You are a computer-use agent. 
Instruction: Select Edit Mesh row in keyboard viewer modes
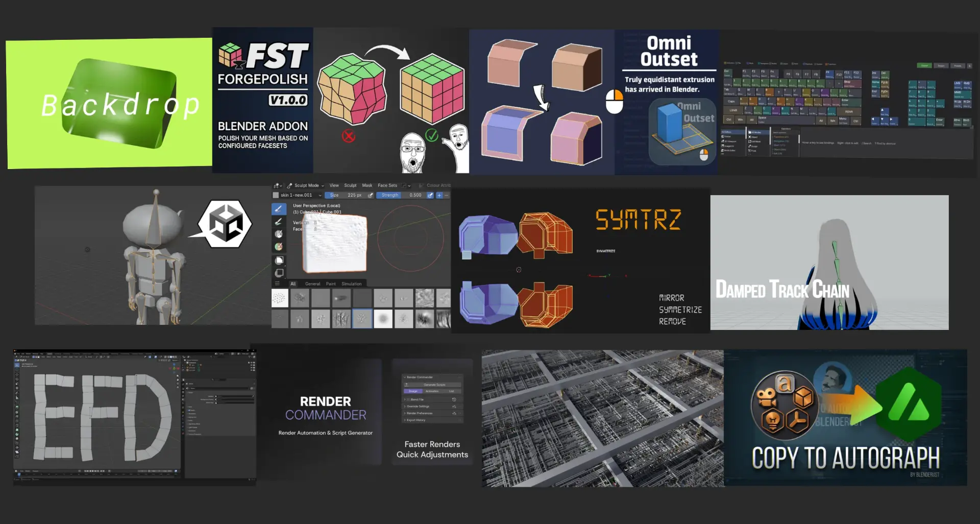pyautogui.click(x=758, y=141)
